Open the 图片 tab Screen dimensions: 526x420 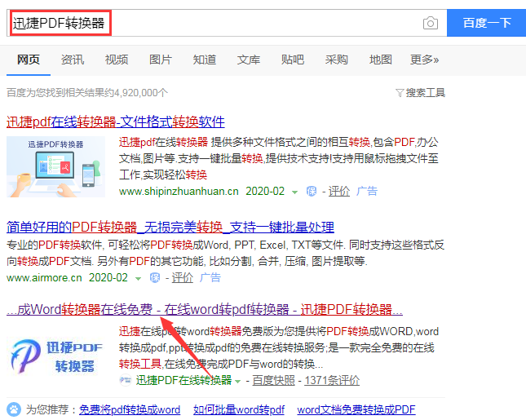click(x=161, y=60)
